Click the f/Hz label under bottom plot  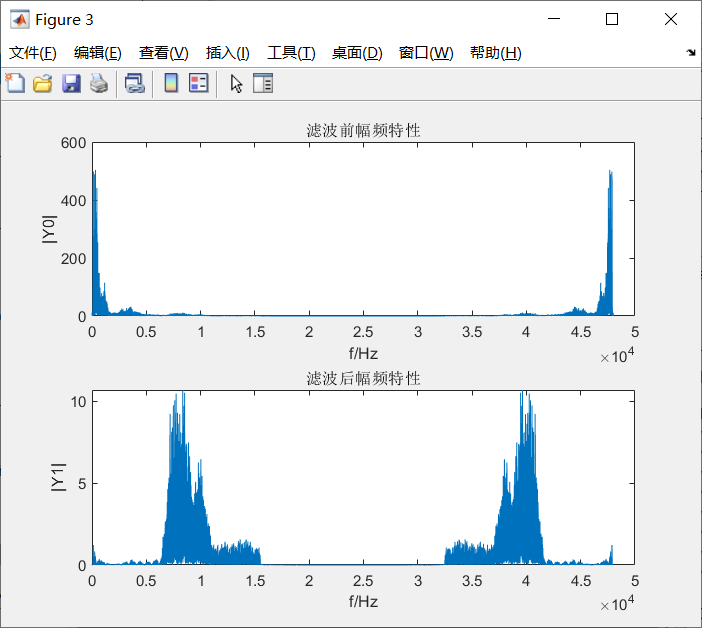click(x=363, y=601)
